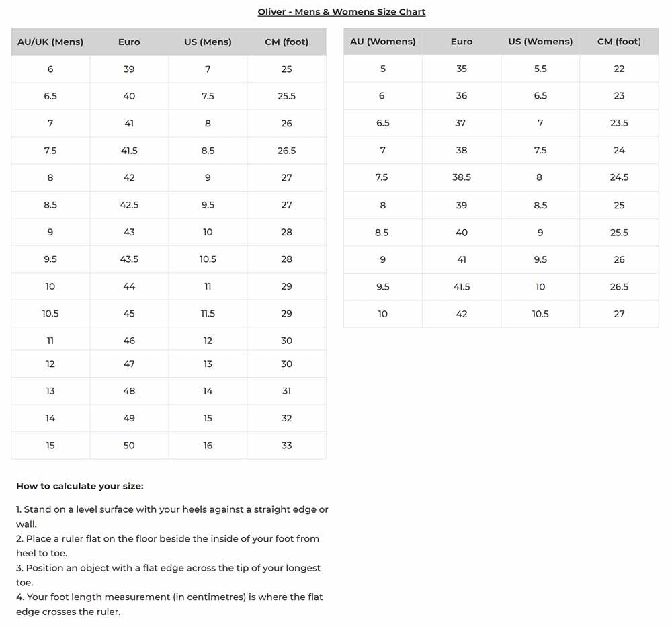Select the Euro 43.5 cell in mens table

coord(129,259)
